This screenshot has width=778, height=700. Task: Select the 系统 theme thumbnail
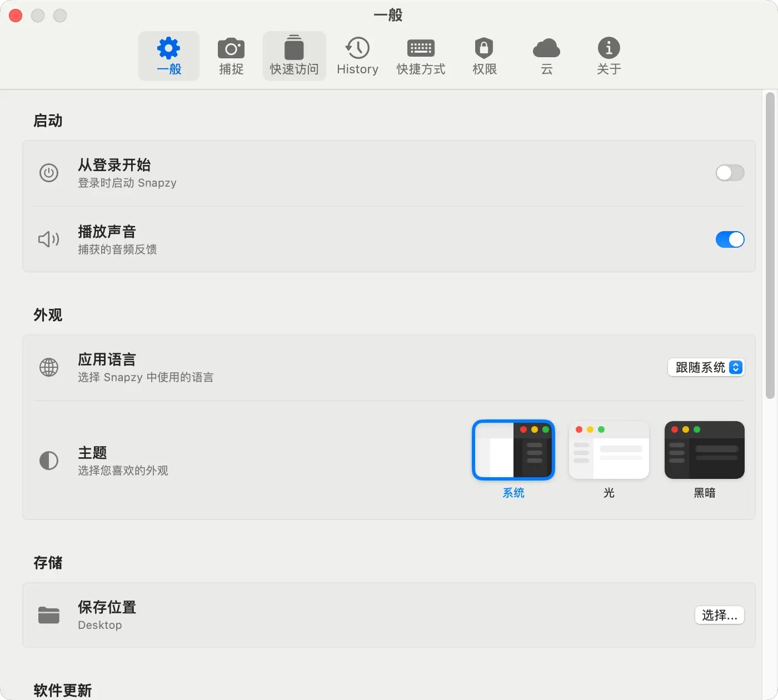(513, 450)
